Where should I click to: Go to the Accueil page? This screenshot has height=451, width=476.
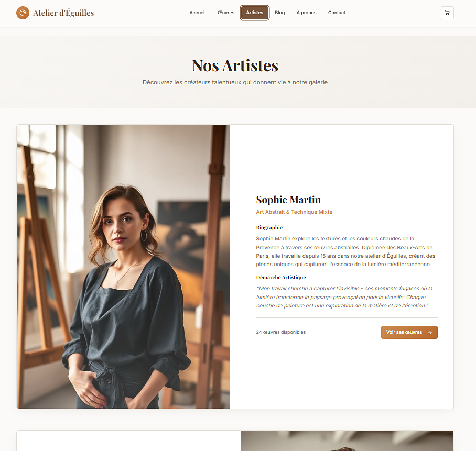(198, 13)
